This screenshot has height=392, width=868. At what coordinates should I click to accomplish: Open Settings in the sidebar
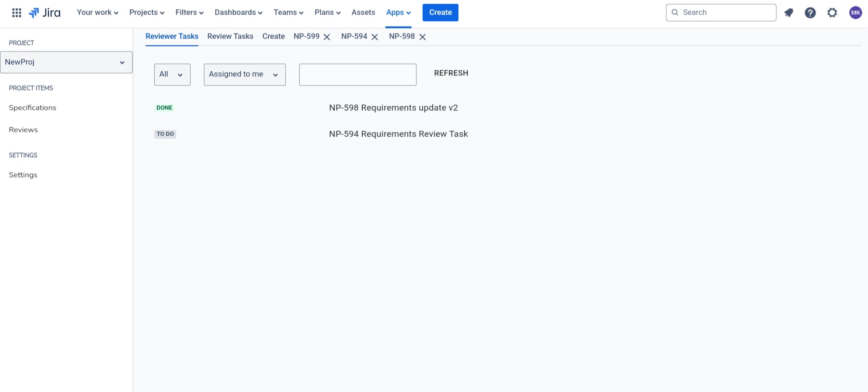[x=23, y=175]
